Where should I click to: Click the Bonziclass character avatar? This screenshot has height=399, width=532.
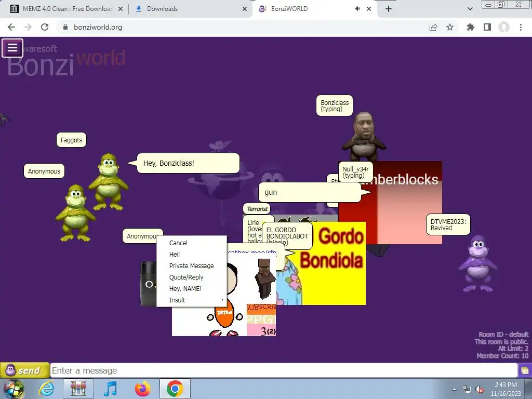364,137
